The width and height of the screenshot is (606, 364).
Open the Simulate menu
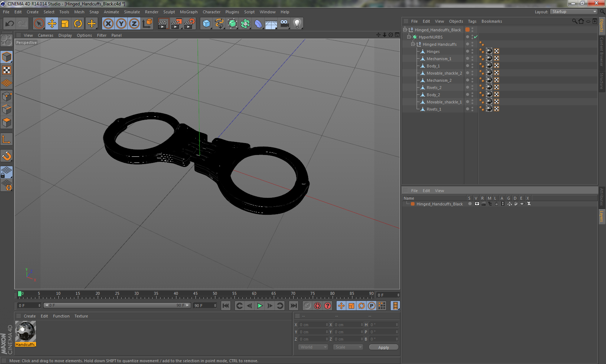point(132,12)
